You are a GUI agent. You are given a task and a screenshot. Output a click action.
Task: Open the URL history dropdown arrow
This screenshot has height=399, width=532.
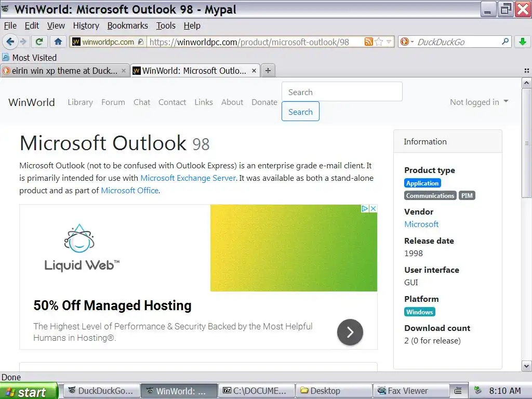click(x=389, y=42)
